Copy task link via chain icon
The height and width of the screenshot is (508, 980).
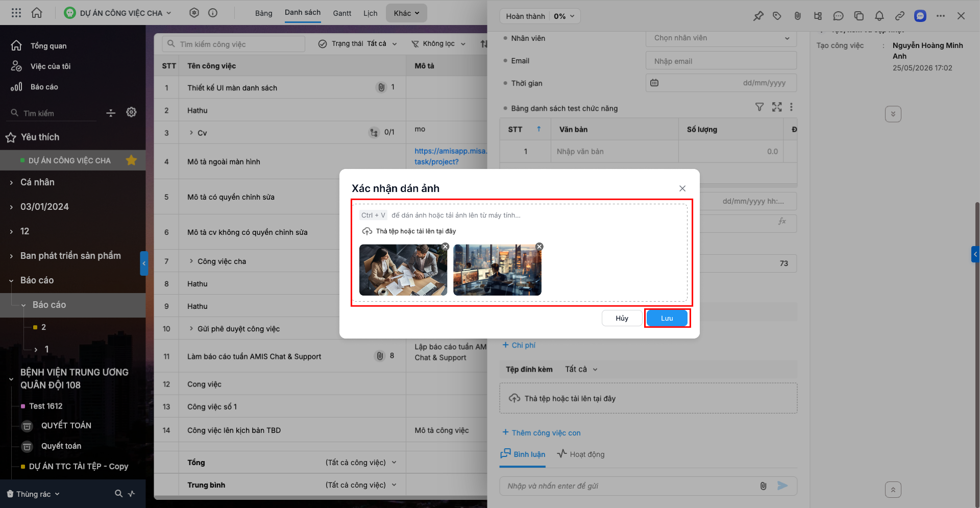(x=899, y=16)
